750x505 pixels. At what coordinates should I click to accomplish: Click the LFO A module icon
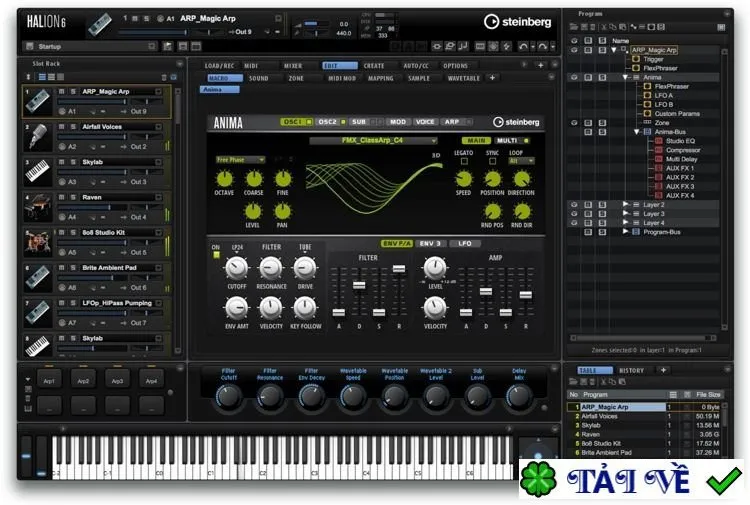(647, 96)
